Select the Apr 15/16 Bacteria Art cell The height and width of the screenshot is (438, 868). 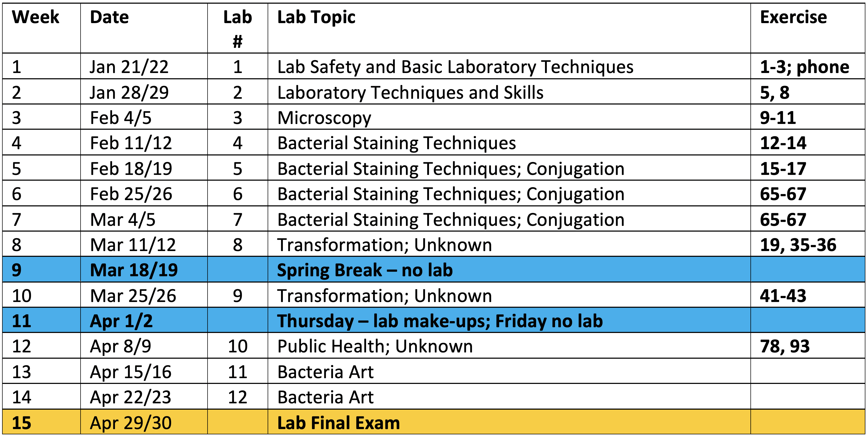(509, 371)
